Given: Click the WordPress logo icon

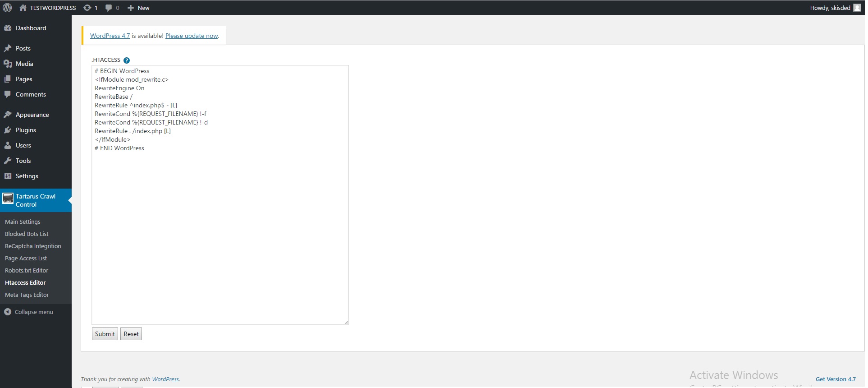Looking at the screenshot, I should coord(7,8).
